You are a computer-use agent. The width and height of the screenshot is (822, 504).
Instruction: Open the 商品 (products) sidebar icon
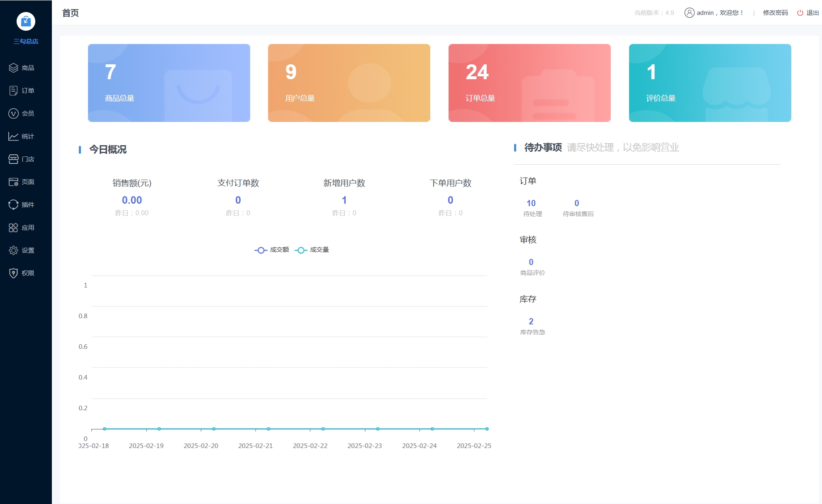pyautogui.click(x=13, y=68)
